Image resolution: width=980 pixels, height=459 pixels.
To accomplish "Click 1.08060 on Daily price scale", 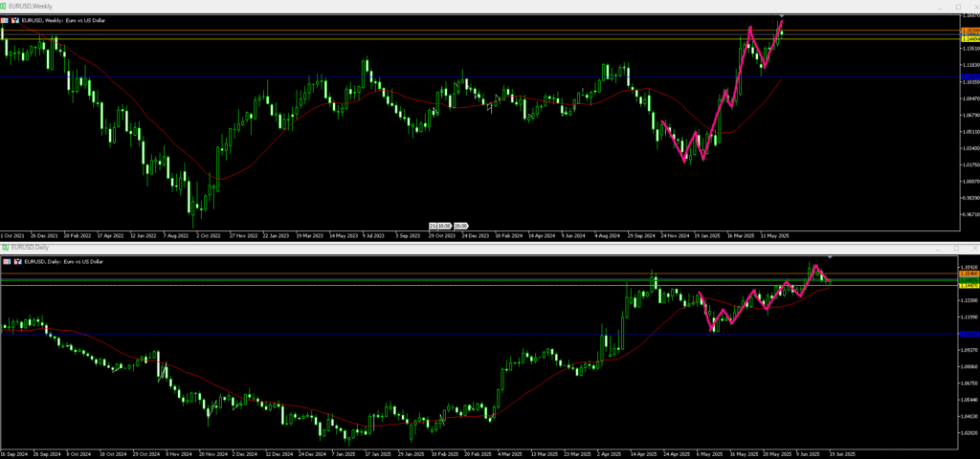I will coord(969,366).
